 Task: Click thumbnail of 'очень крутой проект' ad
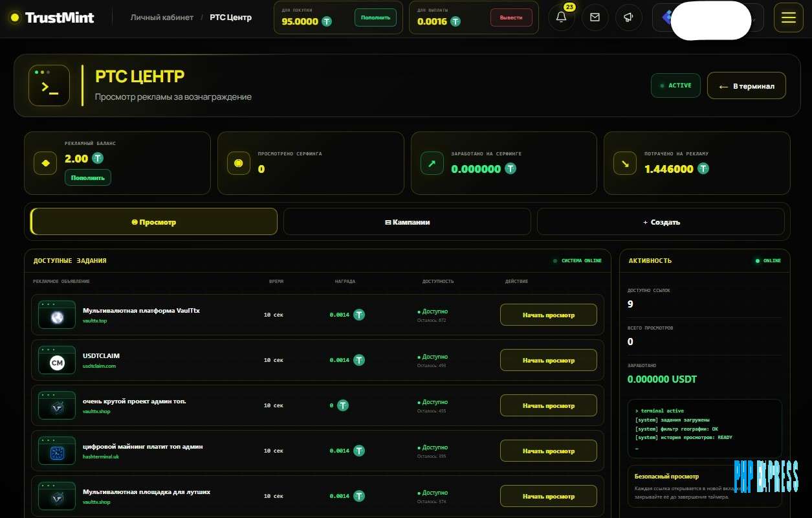tap(57, 405)
